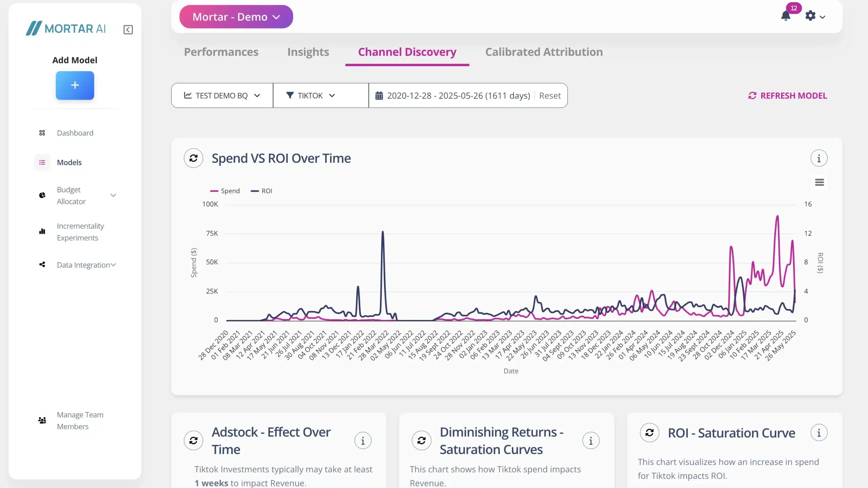Switch to the Calibrated Attribution tab
Viewport: 868px width, 488px height.
coord(544,52)
